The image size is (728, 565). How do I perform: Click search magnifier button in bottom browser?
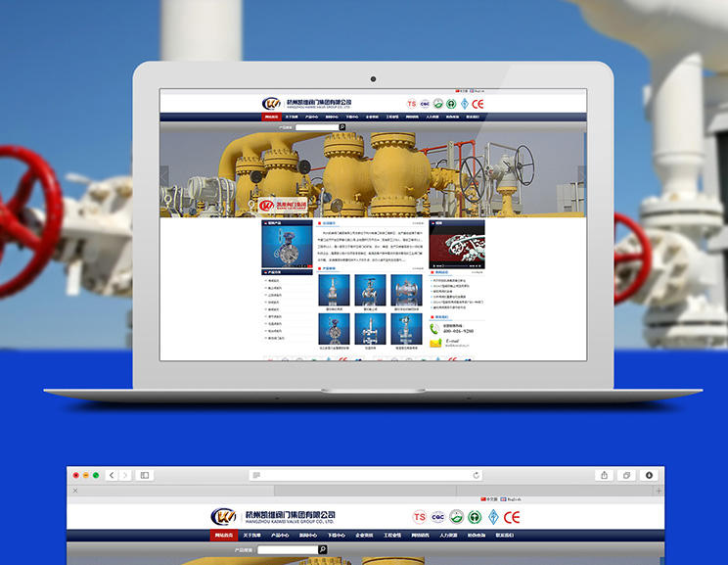tap(323, 550)
